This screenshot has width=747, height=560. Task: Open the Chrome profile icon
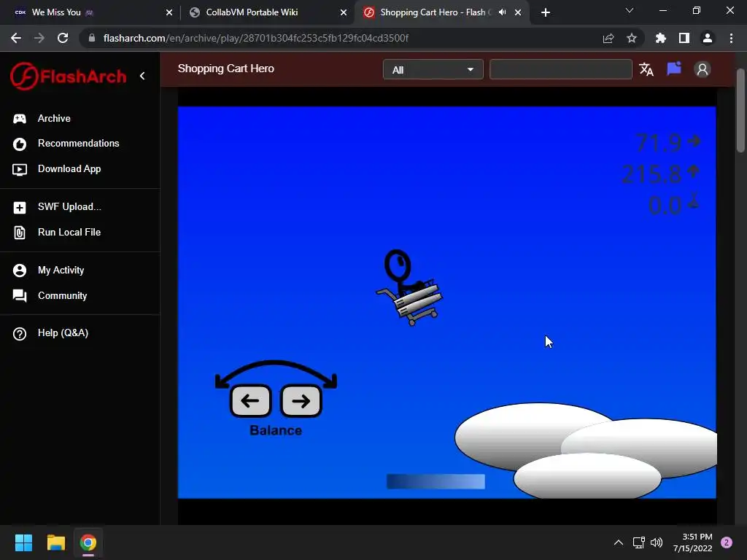(708, 38)
